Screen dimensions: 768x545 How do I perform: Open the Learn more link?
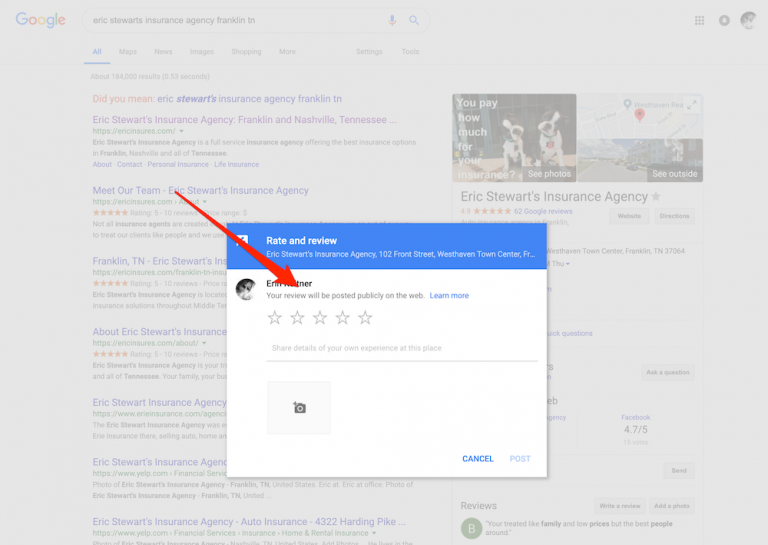(449, 296)
